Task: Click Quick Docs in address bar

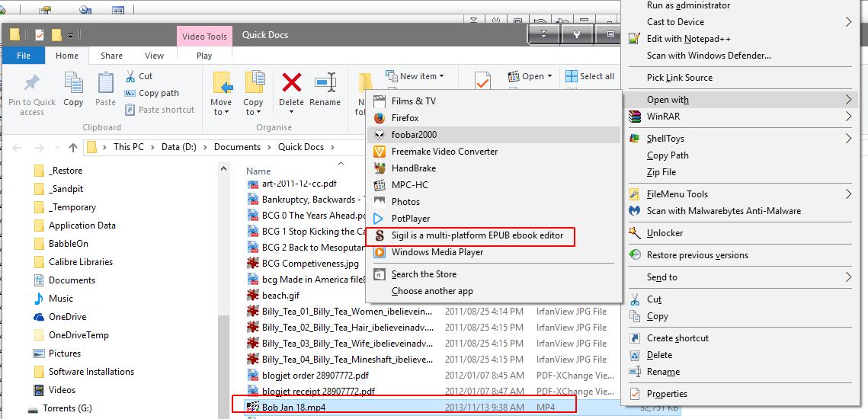Action: tap(300, 147)
